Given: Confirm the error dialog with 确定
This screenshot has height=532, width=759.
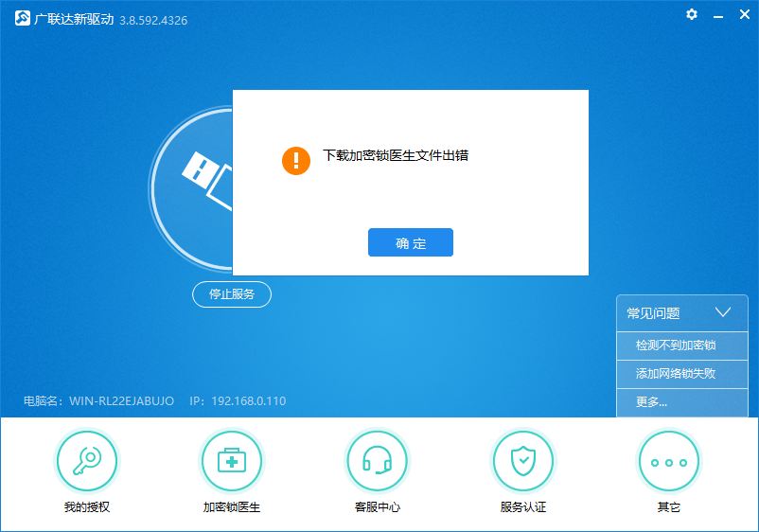Looking at the screenshot, I should (411, 242).
